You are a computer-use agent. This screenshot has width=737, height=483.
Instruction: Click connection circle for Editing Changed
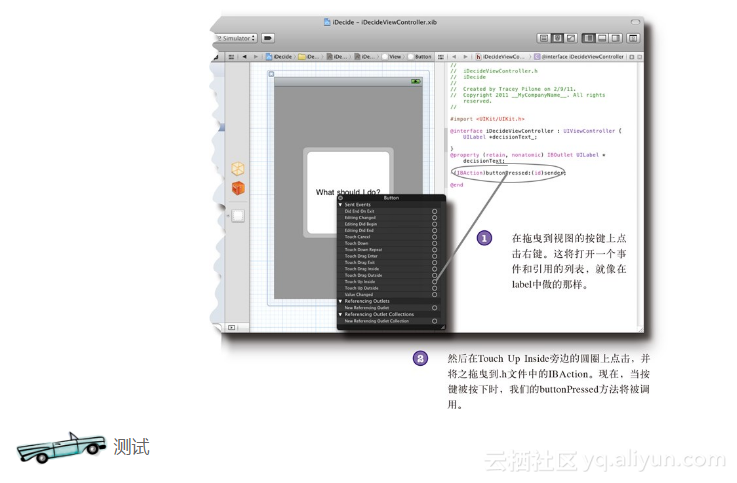(434, 218)
